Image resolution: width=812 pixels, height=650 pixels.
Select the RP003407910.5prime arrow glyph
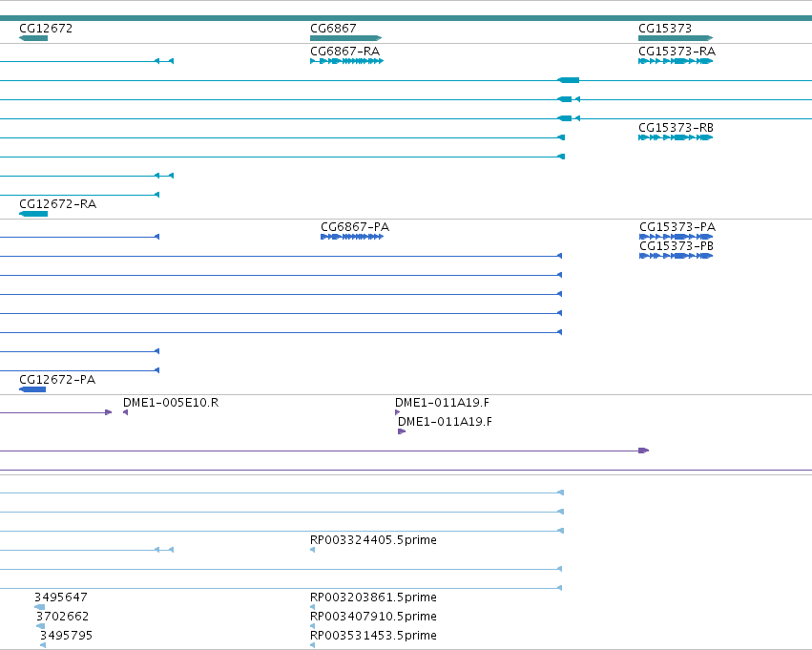[312, 626]
